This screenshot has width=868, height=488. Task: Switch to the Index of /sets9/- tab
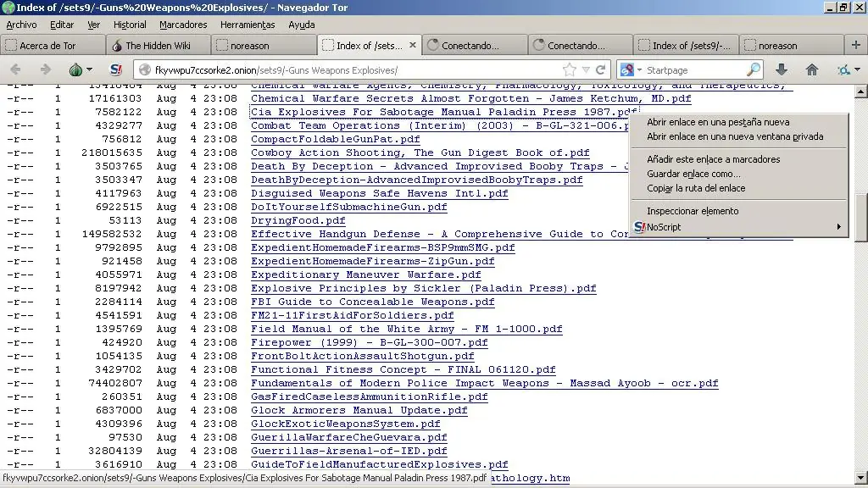[687, 46]
